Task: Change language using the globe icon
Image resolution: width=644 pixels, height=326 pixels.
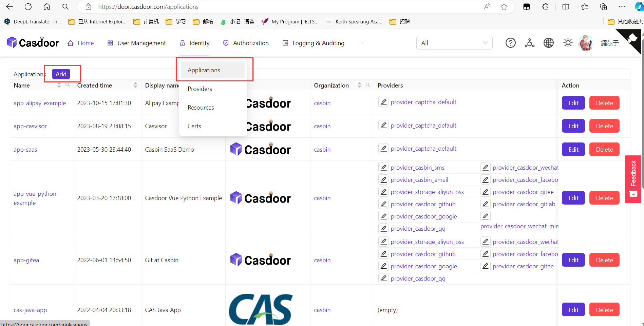Action: click(548, 43)
